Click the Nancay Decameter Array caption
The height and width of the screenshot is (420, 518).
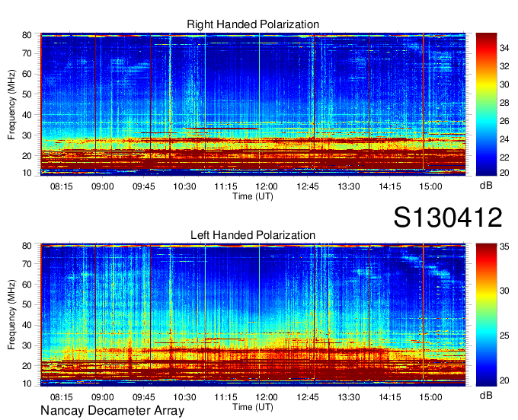pyautogui.click(x=112, y=411)
